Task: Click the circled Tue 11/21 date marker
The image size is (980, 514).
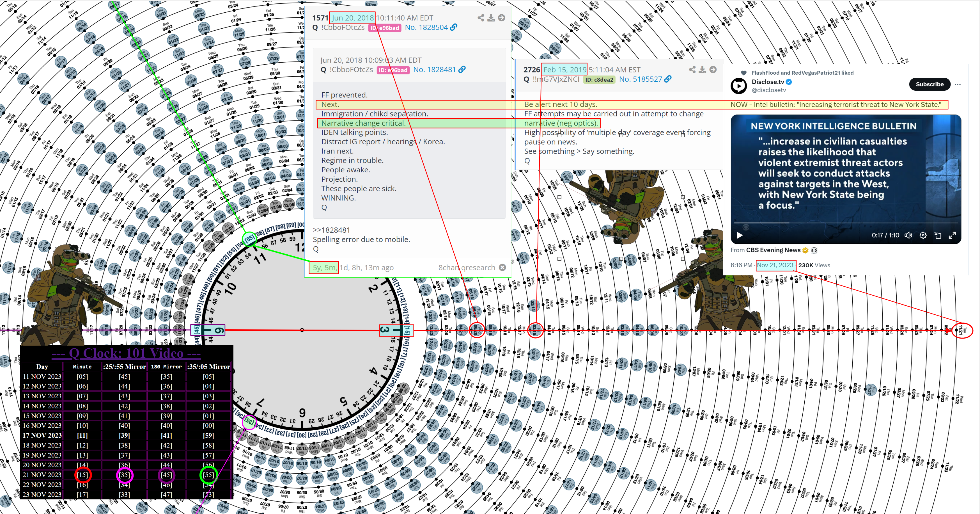Action: tap(962, 330)
